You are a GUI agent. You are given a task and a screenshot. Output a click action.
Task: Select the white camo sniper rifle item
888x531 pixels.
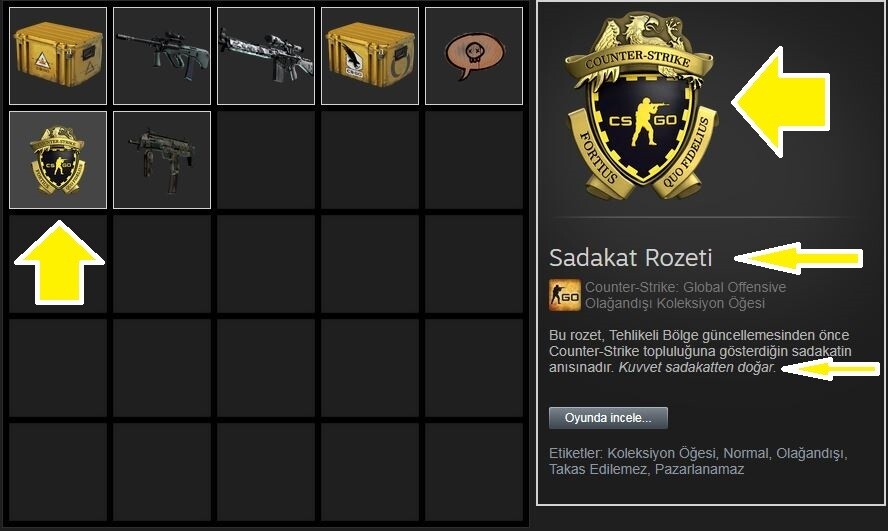[266, 55]
